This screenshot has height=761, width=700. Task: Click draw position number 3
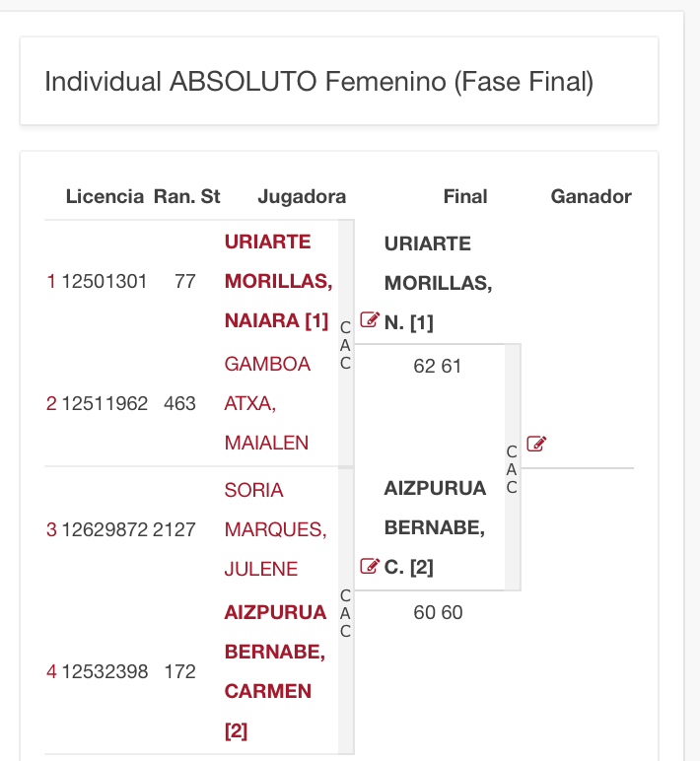click(51, 529)
